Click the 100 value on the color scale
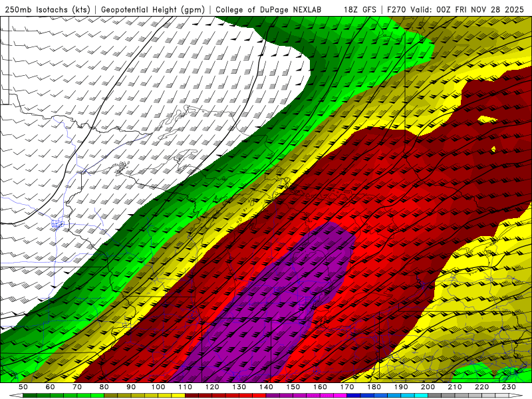Image resolution: width=532 pixels, height=399 pixels. 158,387
